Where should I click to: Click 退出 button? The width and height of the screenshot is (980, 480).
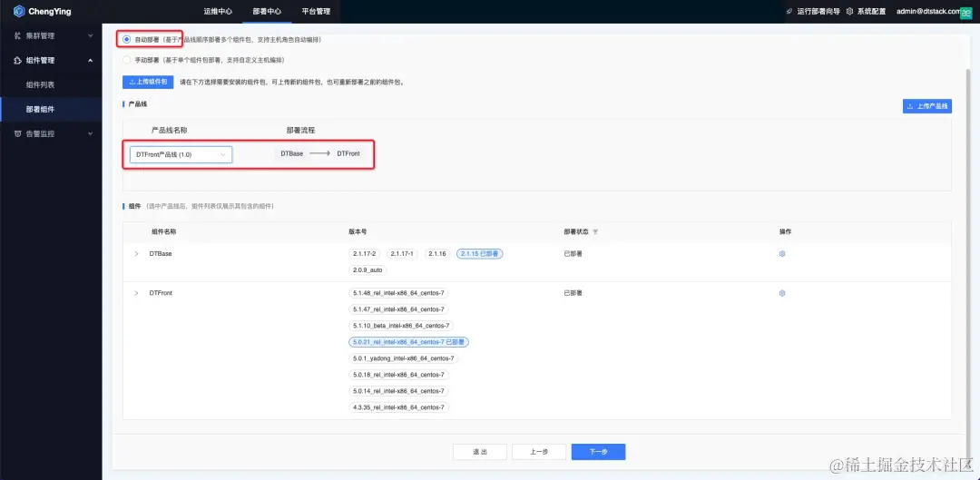(x=480, y=452)
